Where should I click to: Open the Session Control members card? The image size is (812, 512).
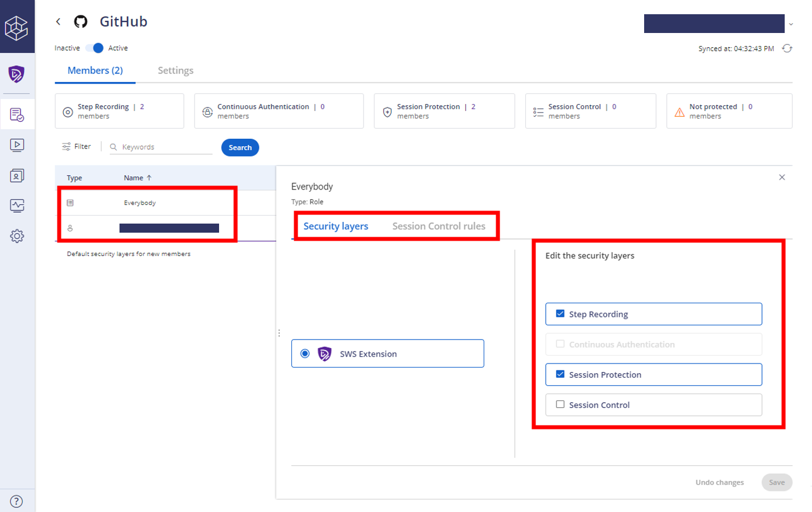590,110
